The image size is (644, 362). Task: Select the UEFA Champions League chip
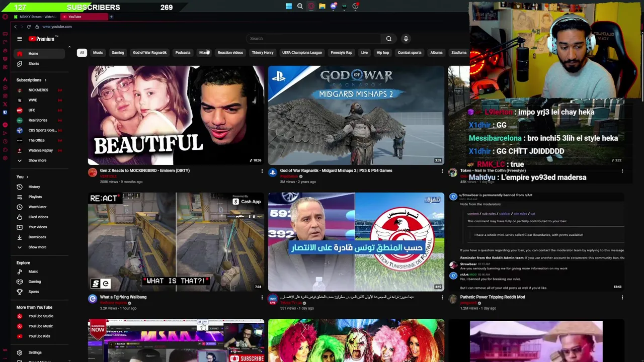tap(302, 52)
